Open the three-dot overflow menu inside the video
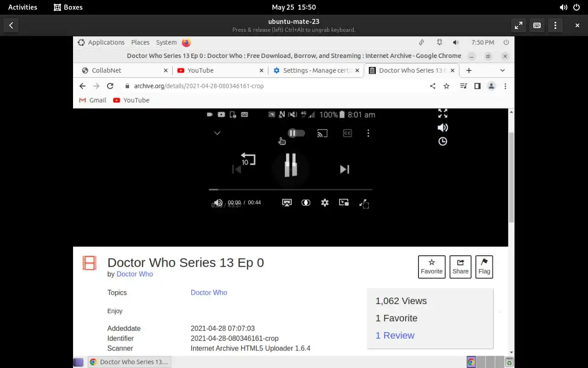The image size is (588, 368). [368, 133]
